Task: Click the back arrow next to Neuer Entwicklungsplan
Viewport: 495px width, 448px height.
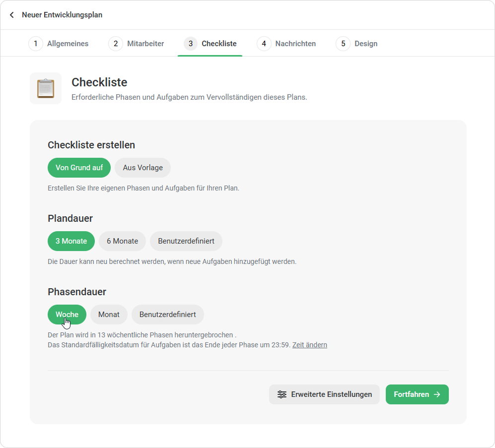Action: (12, 15)
